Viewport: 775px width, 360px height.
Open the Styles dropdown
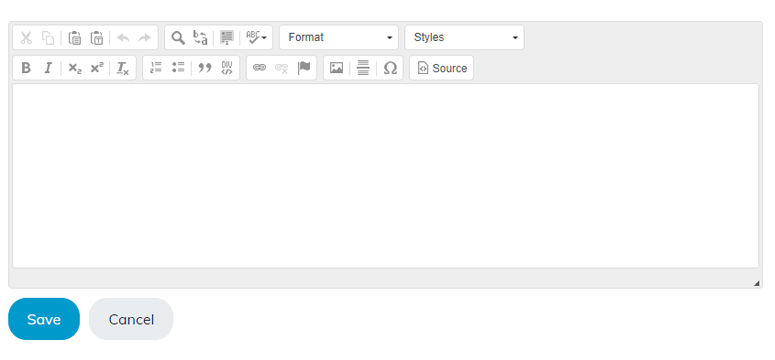pyautogui.click(x=464, y=38)
